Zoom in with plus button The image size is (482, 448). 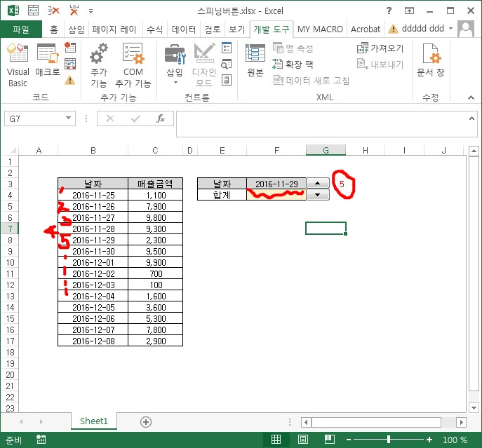[x=429, y=440]
